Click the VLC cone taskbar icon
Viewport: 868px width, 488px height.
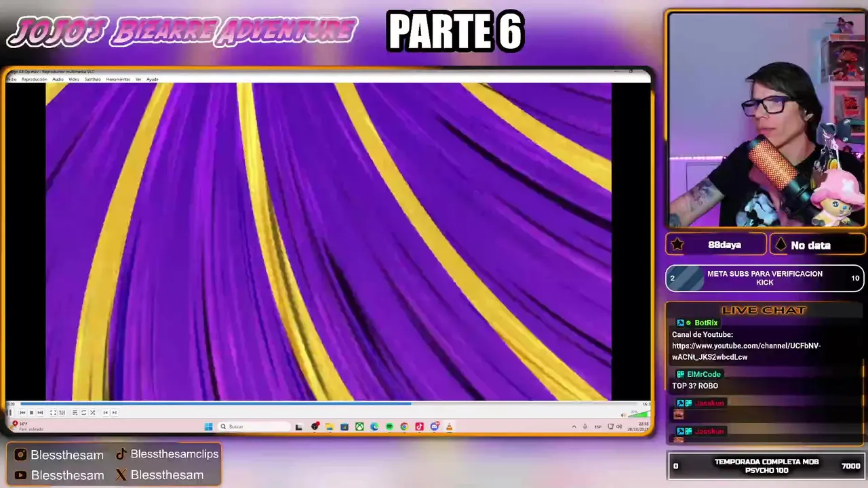(x=450, y=426)
